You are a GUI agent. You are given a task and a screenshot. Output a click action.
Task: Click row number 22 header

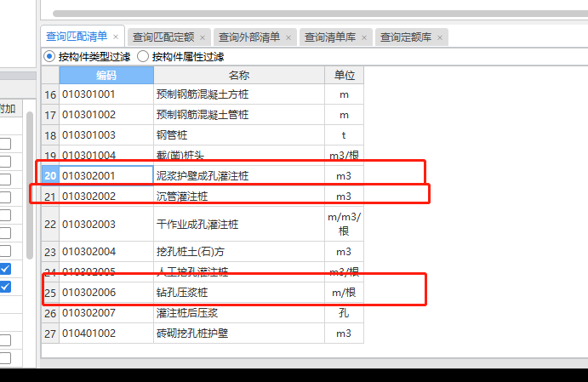point(50,224)
